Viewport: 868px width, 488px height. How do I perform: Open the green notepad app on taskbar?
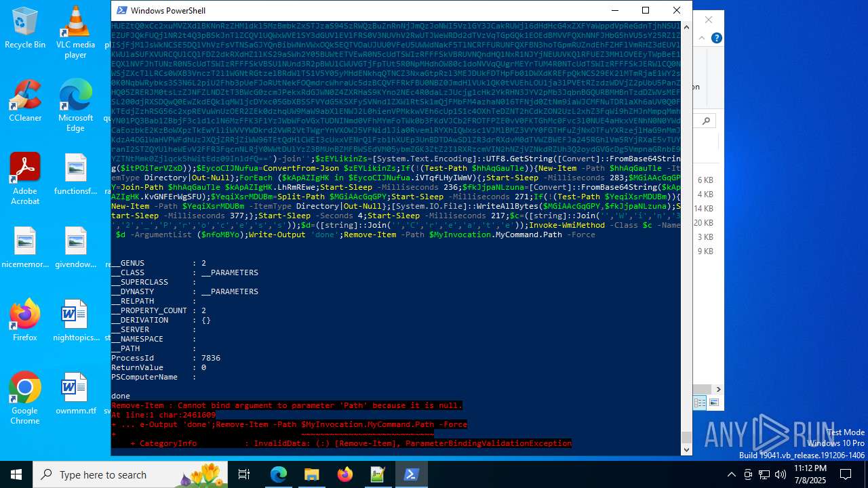click(x=378, y=474)
